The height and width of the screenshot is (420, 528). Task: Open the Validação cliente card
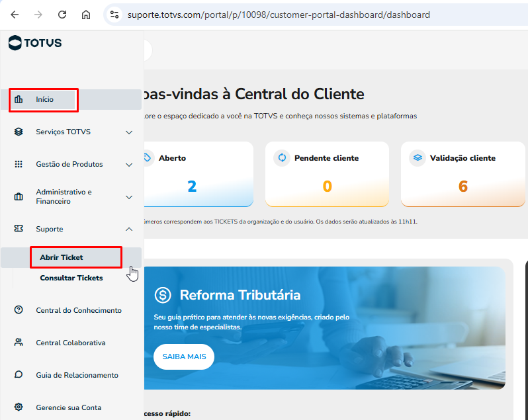tap(462, 174)
